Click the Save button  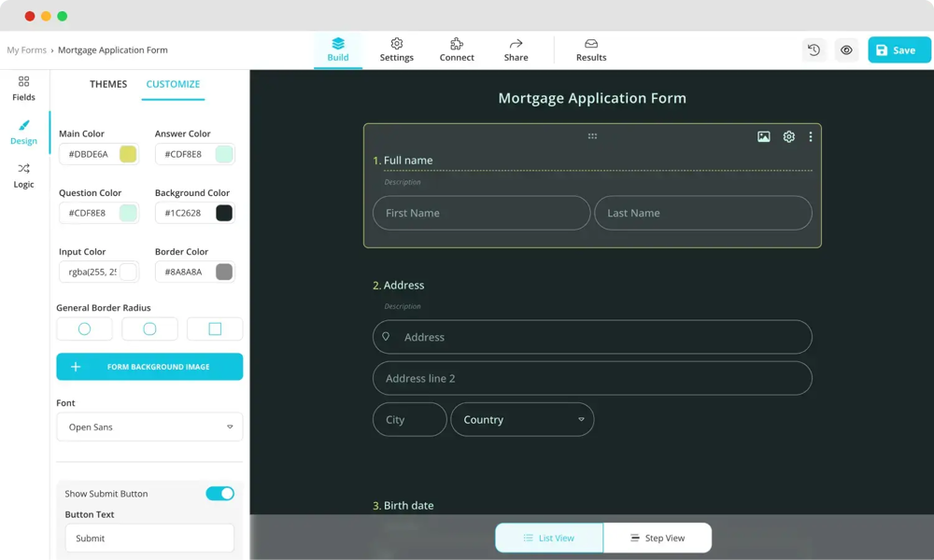tap(899, 50)
